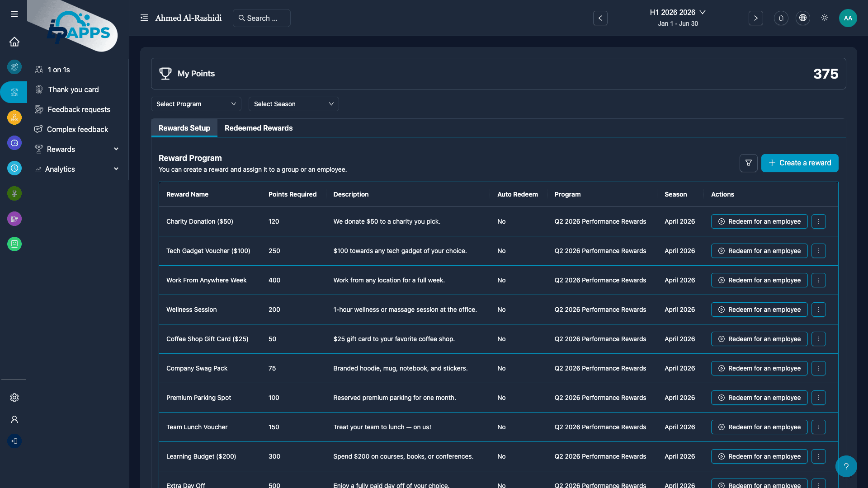
Task: Redeem Work From Anywhere Week for an employee
Action: point(759,280)
